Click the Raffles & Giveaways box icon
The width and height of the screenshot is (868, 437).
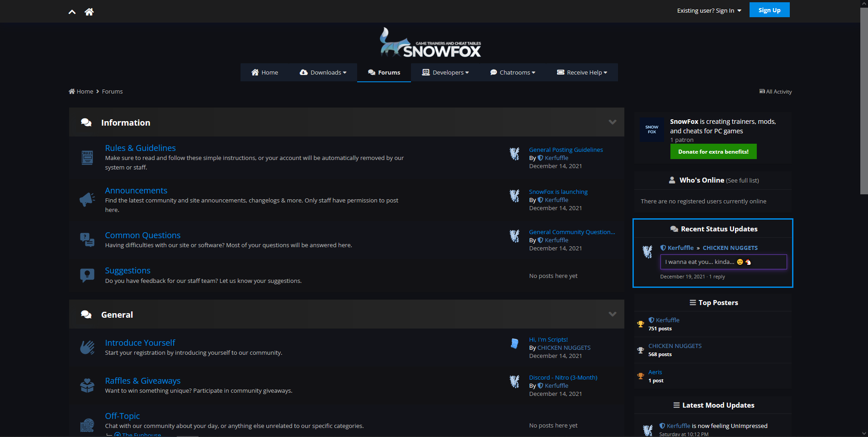[x=87, y=385]
